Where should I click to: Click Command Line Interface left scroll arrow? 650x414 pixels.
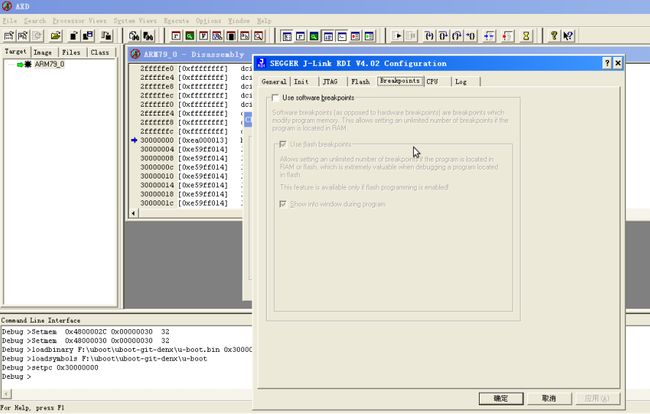point(7,394)
